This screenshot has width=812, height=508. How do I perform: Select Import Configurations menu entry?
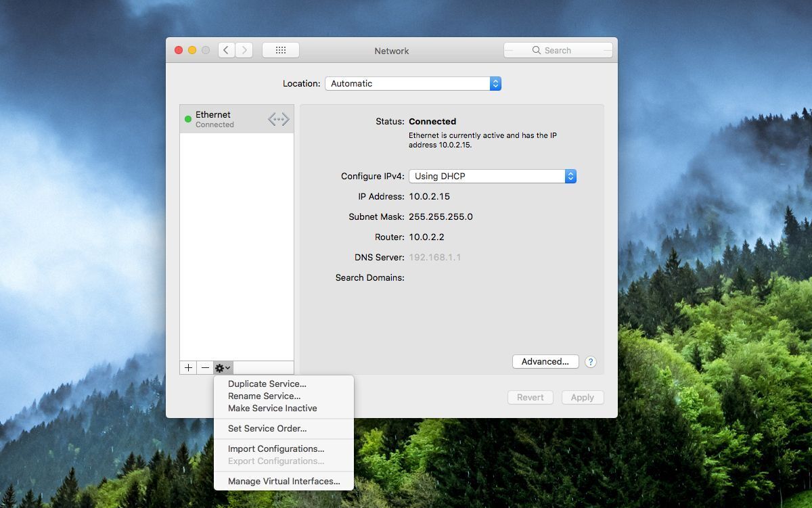(276, 448)
